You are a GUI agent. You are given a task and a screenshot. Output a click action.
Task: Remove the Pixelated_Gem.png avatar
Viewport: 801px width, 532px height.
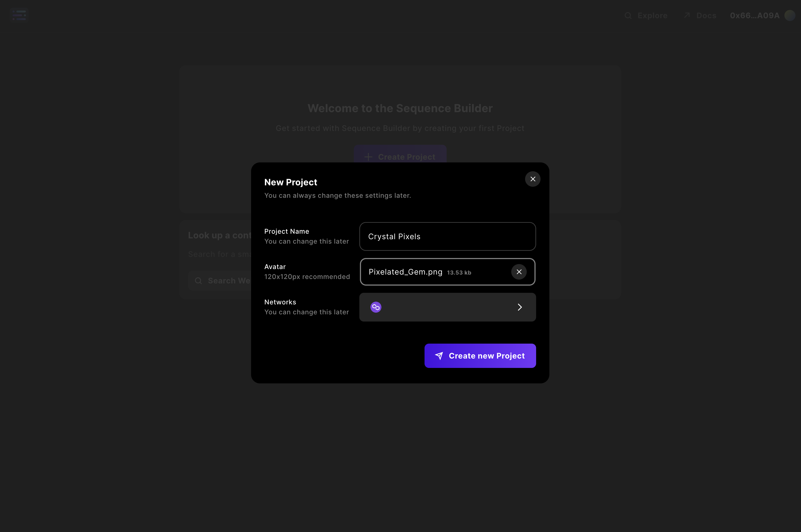tap(519, 272)
